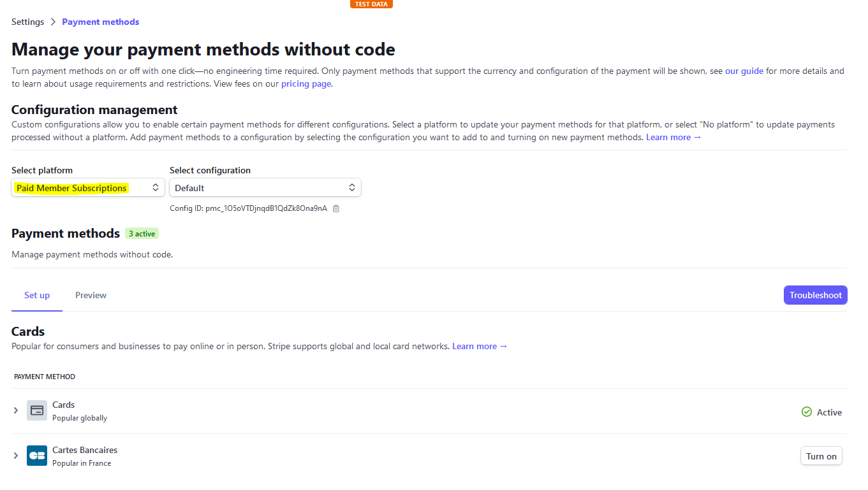Open the pricing page link

pos(306,83)
